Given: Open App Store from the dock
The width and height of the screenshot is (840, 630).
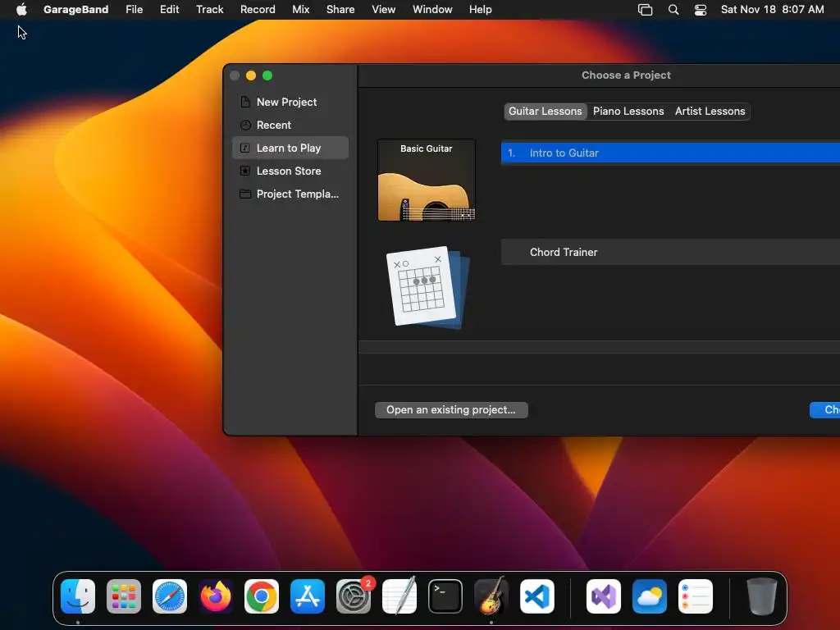Looking at the screenshot, I should pyautogui.click(x=308, y=596).
